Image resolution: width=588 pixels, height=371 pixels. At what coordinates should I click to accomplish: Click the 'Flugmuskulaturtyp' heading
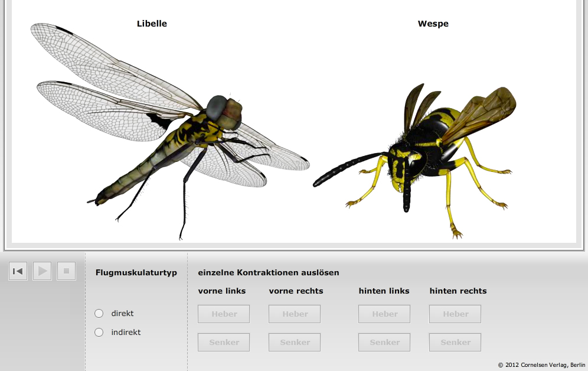click(x=136, y=273)
